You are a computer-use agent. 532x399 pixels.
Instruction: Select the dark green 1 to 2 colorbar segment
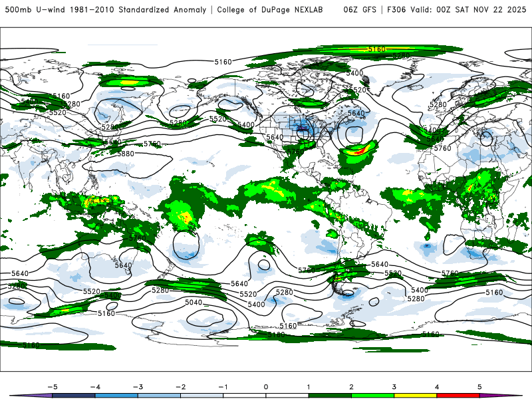[329, 396]
